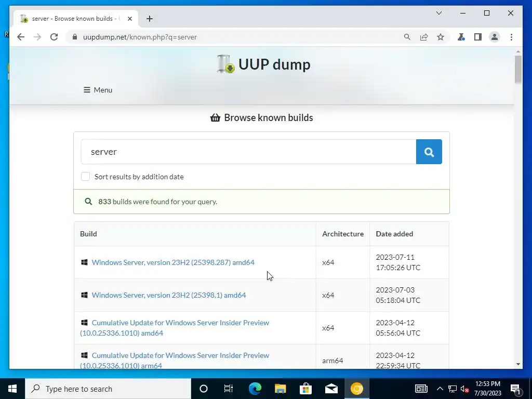Open the taskbar clock and date
532x399 pixels.
[x=487, y=389]
